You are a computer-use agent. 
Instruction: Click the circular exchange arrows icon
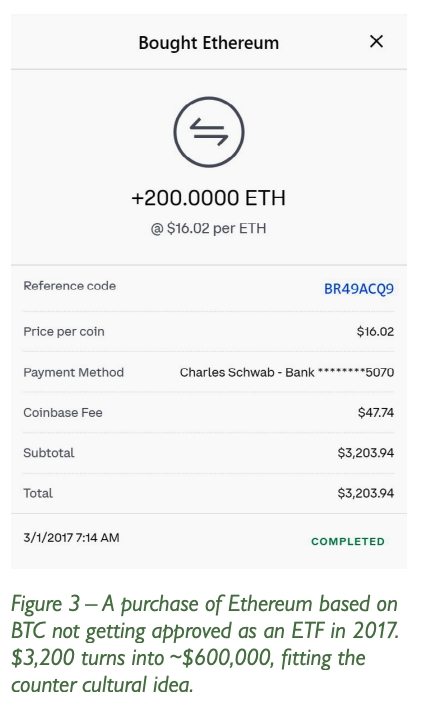[209, 132]
